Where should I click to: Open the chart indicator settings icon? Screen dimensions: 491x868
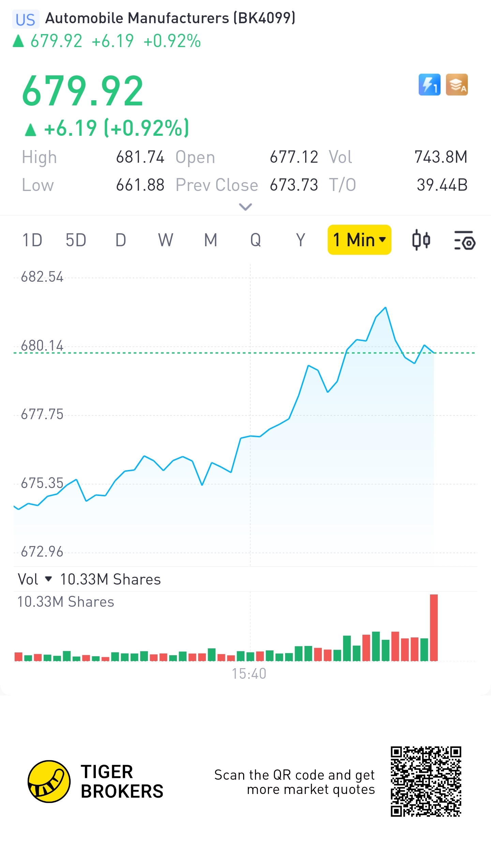[x=465, y=240]
